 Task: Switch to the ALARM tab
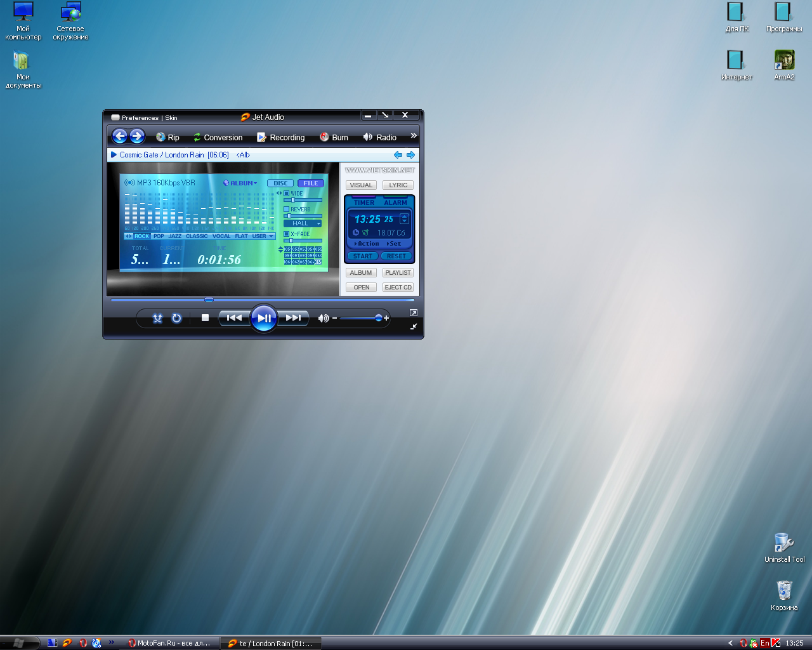tap(395, 202)
